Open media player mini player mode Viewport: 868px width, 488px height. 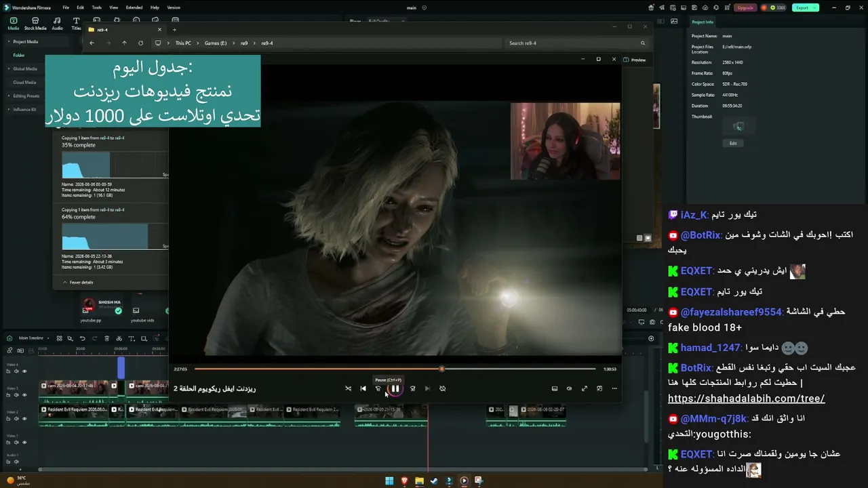pos(599,388)
